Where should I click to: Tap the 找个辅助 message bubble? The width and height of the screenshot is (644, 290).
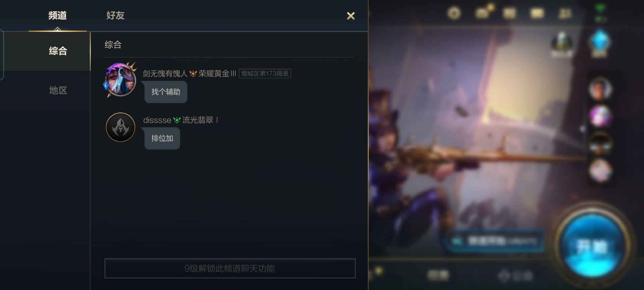click(166, 92)
